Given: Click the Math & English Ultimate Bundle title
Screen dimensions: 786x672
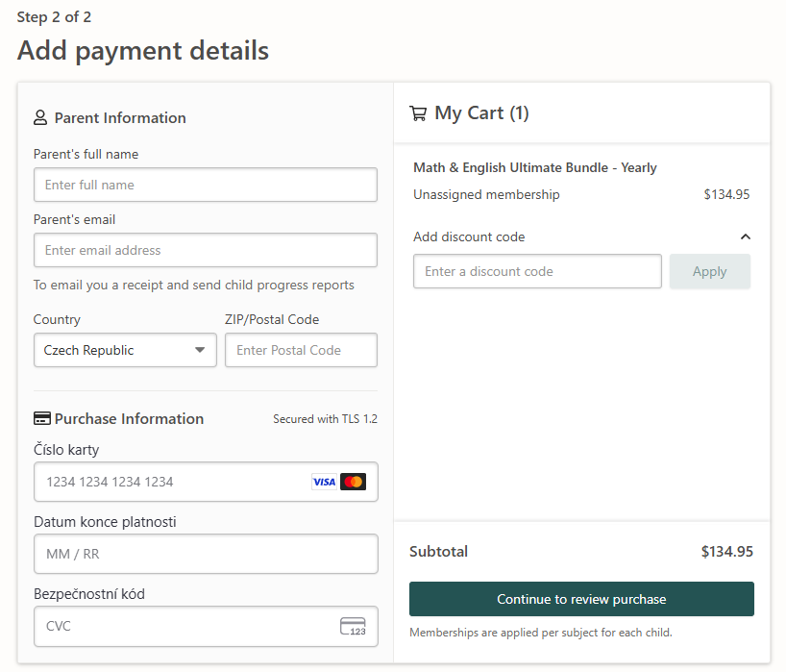Looking at the screenshot, I should (x=535, y=167).
